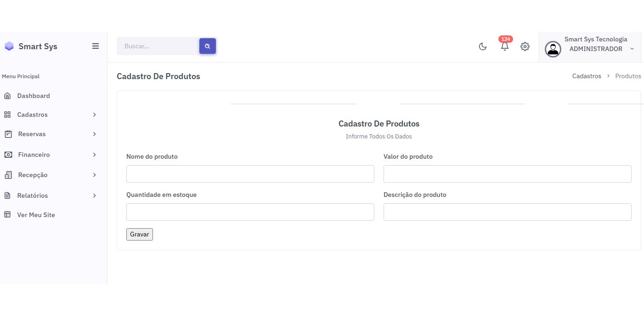
Task: Focus the Nome do produto field
Action: [x=250, y=174]
